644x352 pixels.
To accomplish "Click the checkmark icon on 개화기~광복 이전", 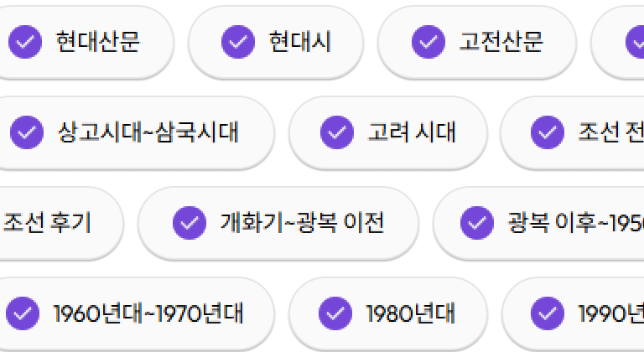I will (x=189, y=222).
